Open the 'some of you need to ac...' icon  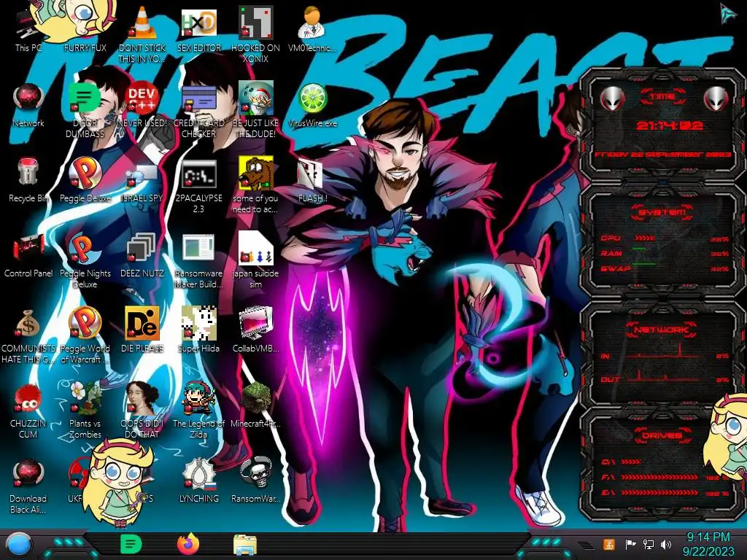click(255, 186)
